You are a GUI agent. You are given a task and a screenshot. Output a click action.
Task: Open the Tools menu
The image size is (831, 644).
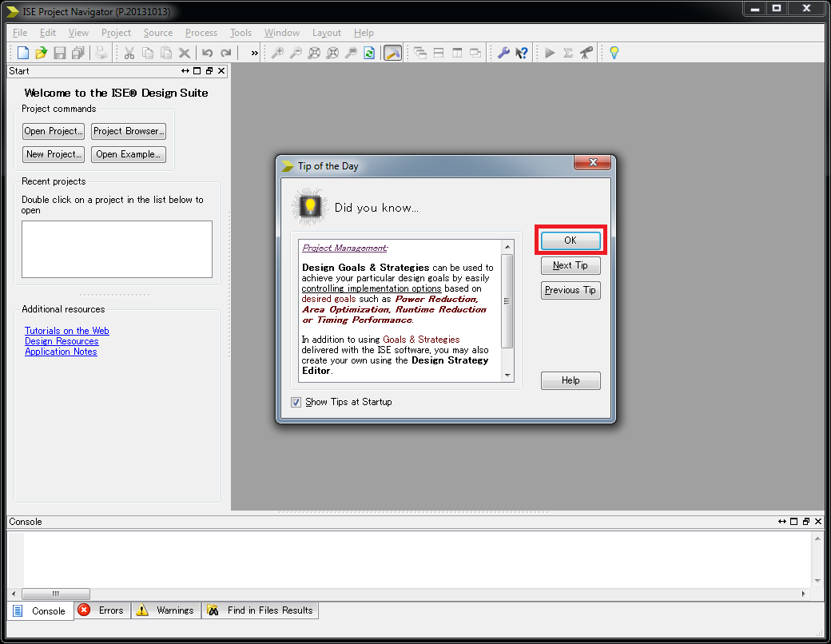coord(241,32)
